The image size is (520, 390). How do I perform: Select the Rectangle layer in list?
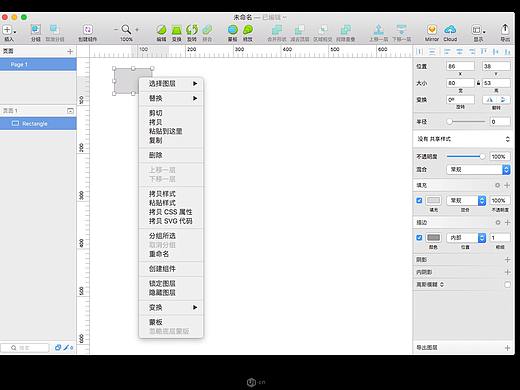tap(38, 124)
